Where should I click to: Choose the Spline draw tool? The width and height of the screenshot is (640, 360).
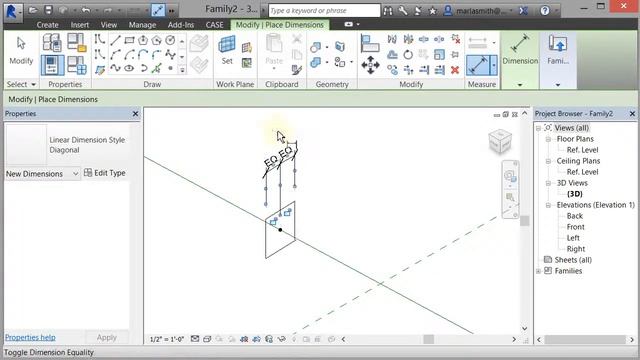116,68
